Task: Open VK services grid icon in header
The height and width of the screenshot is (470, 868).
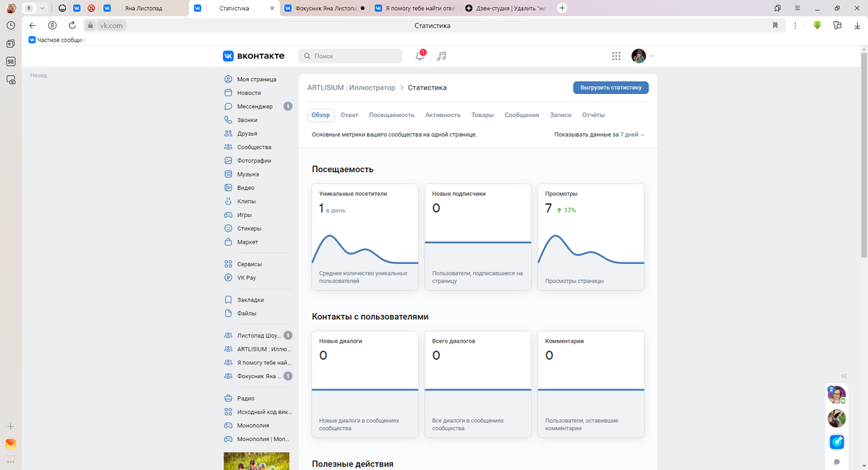Action: pos(616,56)
